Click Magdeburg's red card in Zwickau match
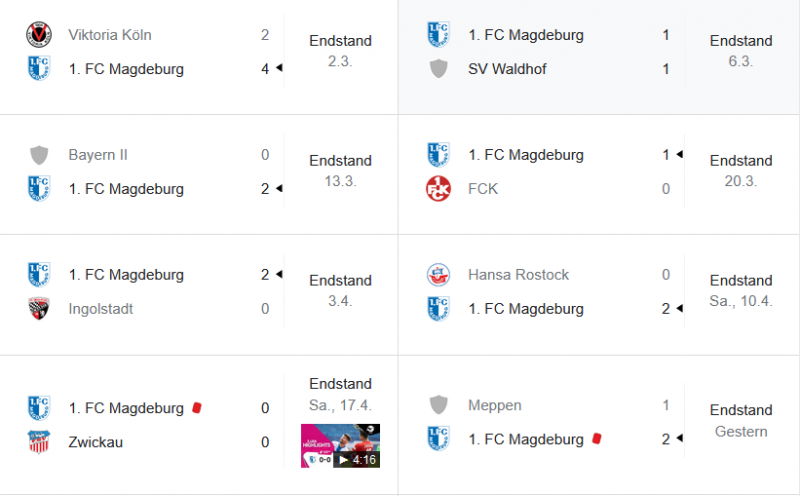Viewport: 800px width, 496px height. (196, 408)
